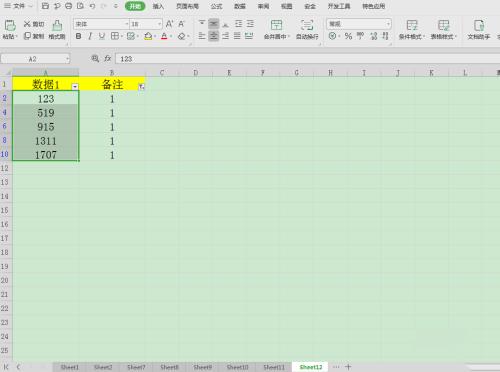500x372 pixels.
Task: Decrease font size with the smaller A
Action: point(181,24)
